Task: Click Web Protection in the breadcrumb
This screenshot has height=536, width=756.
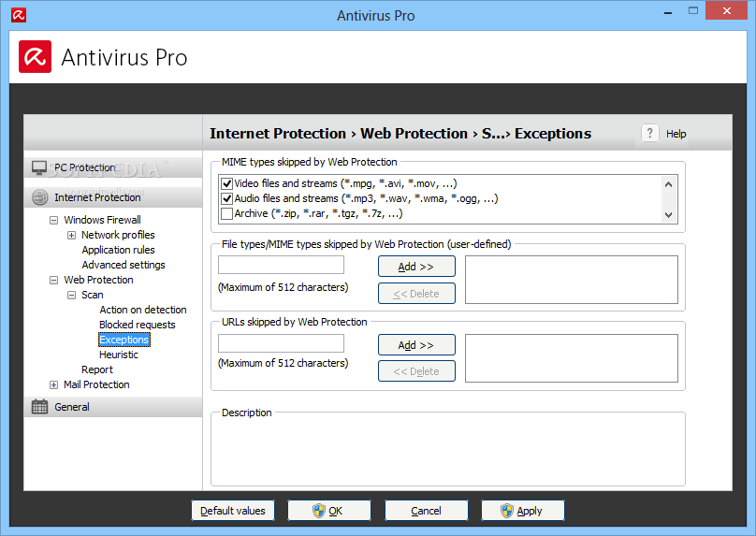Action: point(414,134)
